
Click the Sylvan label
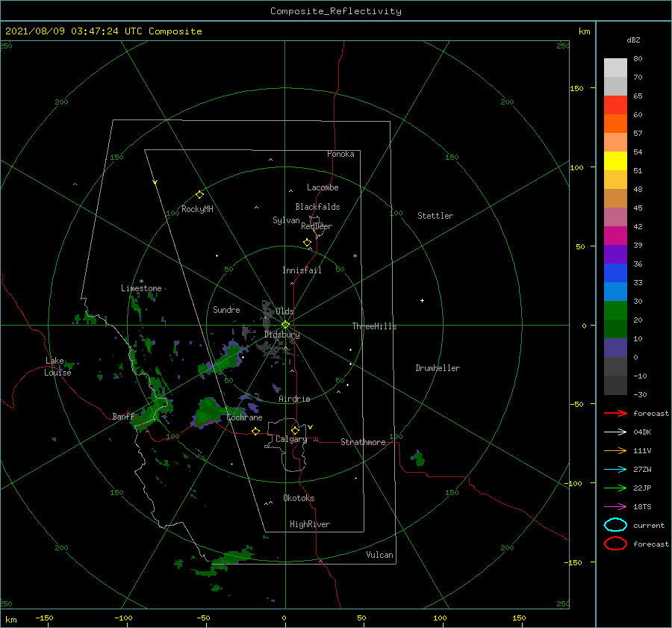[x=286, y=220]
